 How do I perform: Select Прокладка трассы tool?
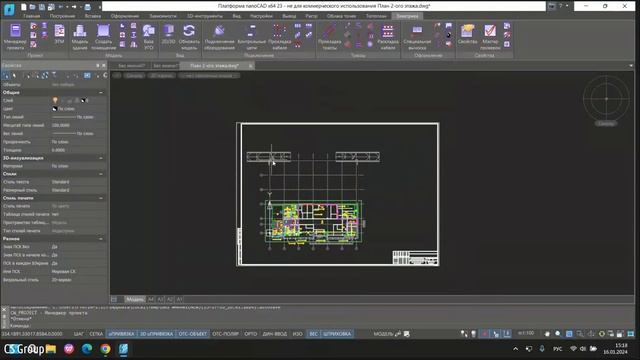329,37
